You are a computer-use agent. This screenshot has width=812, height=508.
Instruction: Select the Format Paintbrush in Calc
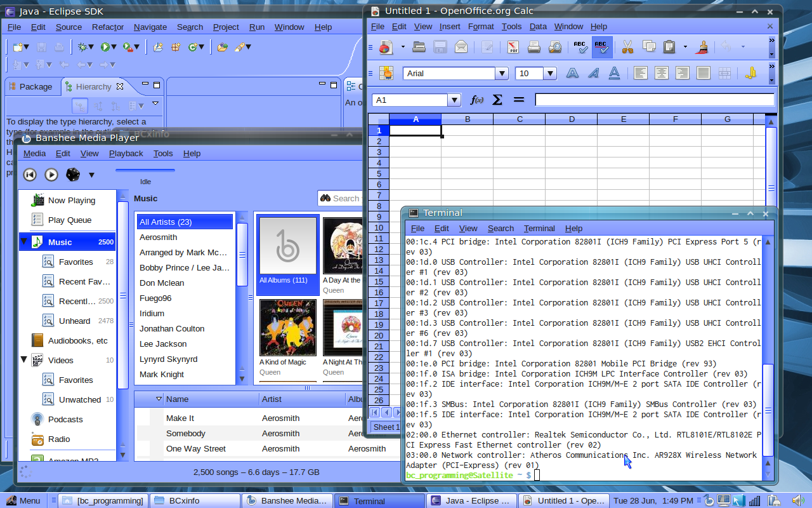coord(703,46)
